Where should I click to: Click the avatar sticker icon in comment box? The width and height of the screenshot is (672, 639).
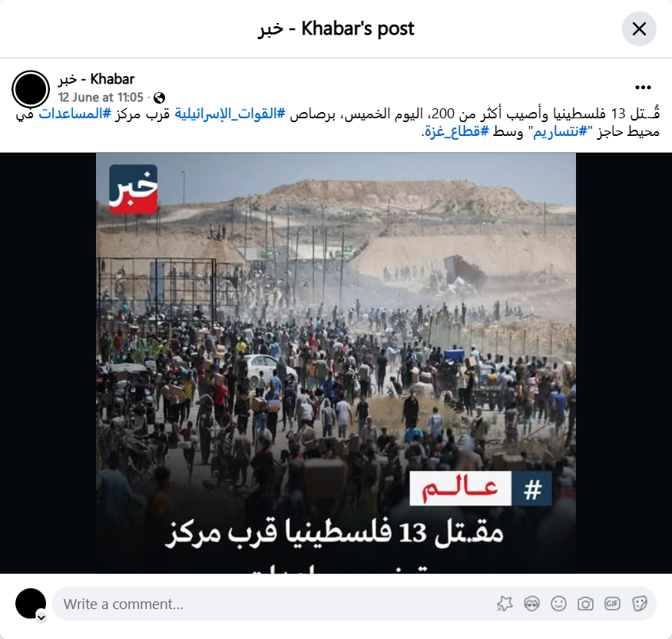tap(505, 604)
